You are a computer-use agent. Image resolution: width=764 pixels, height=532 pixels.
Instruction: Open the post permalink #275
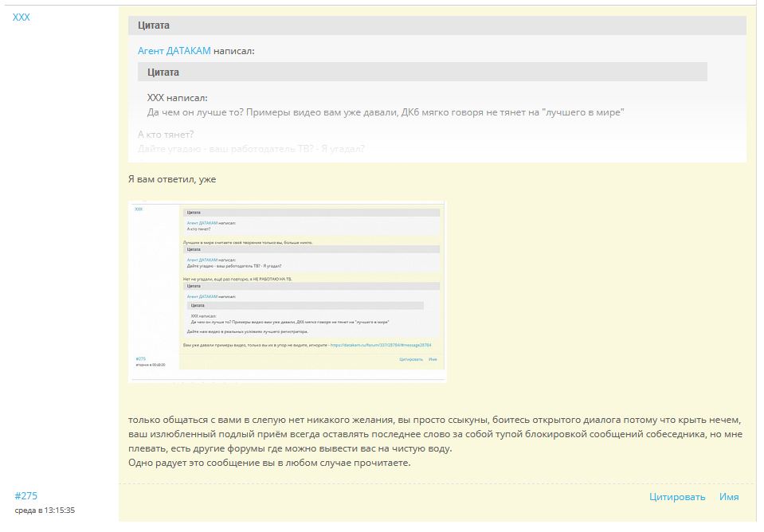tap(25, 496)
